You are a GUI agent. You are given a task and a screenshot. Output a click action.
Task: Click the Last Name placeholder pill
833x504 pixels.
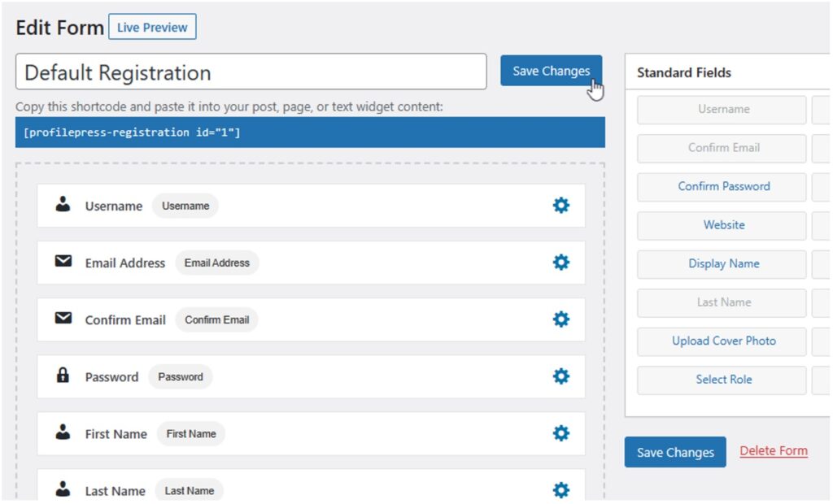(x=189, y=491)
